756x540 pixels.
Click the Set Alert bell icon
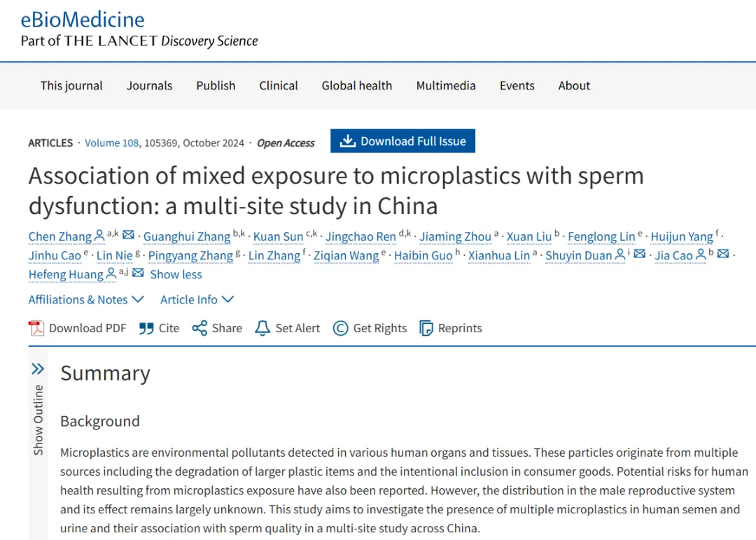(262, 328)
